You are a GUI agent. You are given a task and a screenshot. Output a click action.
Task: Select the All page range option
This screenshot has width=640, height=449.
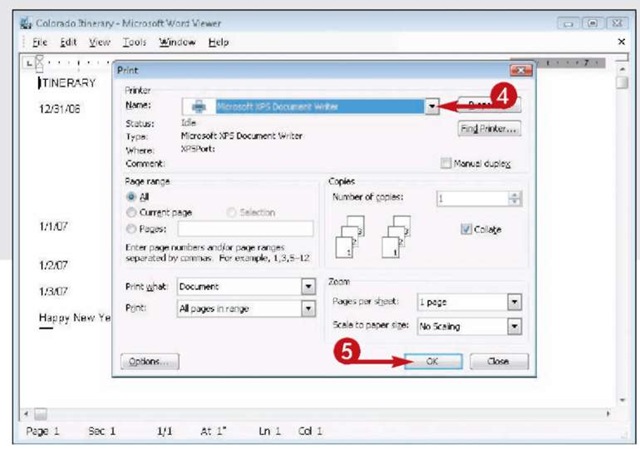click(x=131, y=197)
